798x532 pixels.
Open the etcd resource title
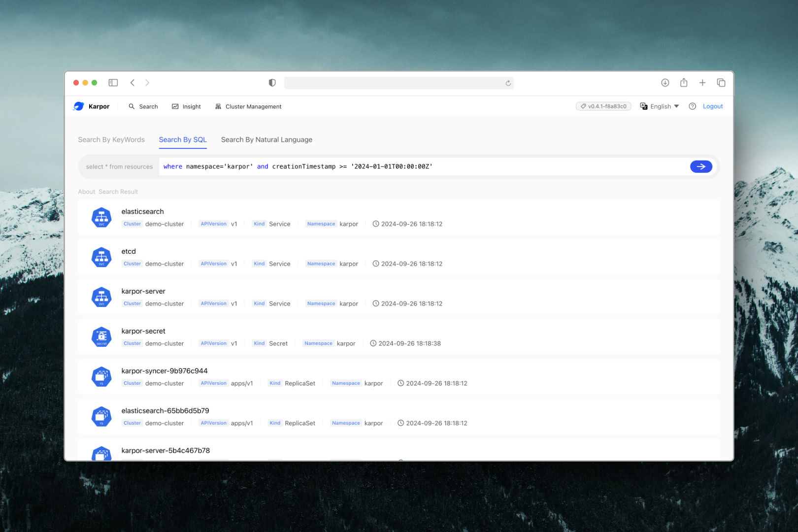[x=129, y=251]
